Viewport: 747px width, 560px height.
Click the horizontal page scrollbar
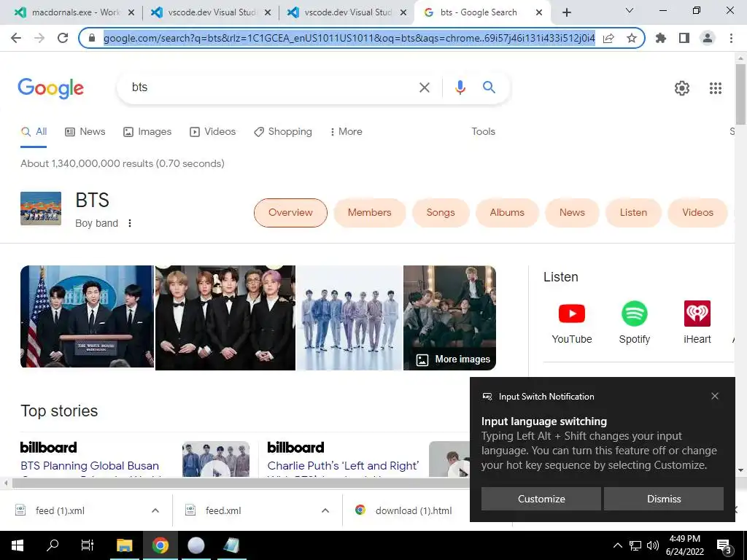[x=241, y=483]
